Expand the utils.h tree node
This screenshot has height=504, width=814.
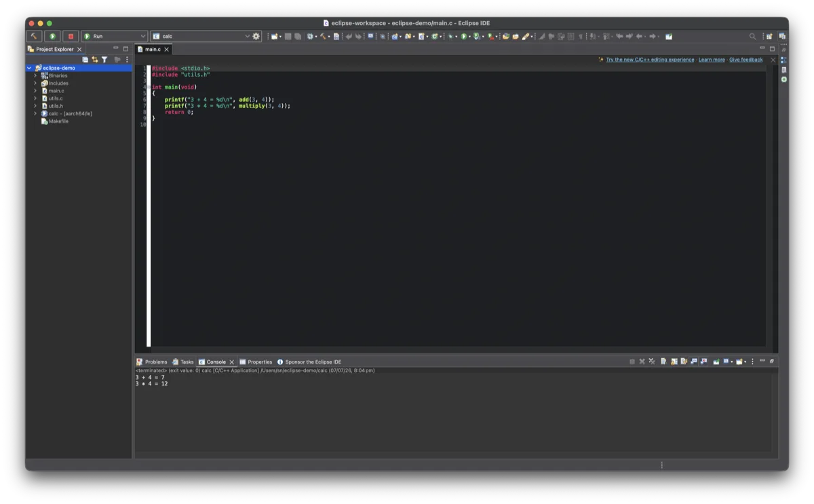pyautogui.click(x=35, y=106)
